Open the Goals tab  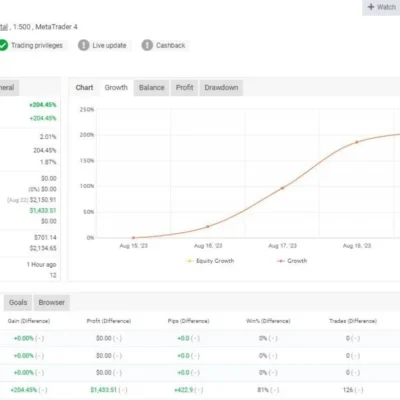[x=18, y=302]
